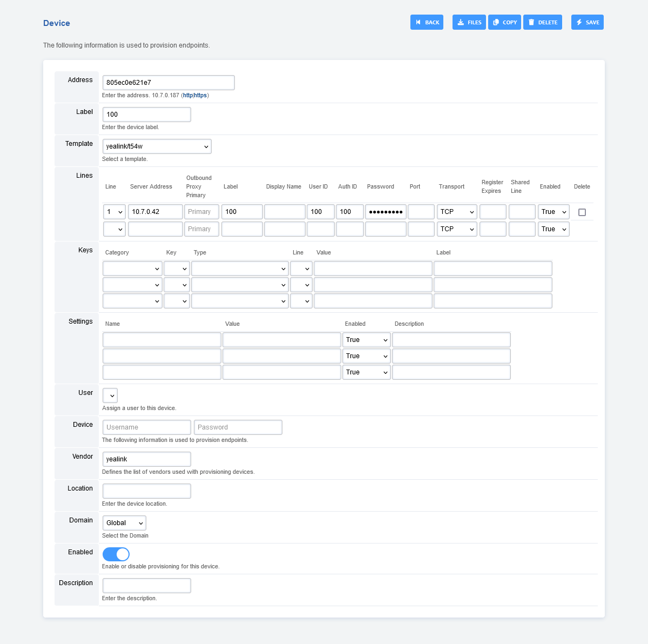The width and height of the screenshot is (648, 644).
Task: Focus the Server Address field on line 1
Action: coord(155,212)
